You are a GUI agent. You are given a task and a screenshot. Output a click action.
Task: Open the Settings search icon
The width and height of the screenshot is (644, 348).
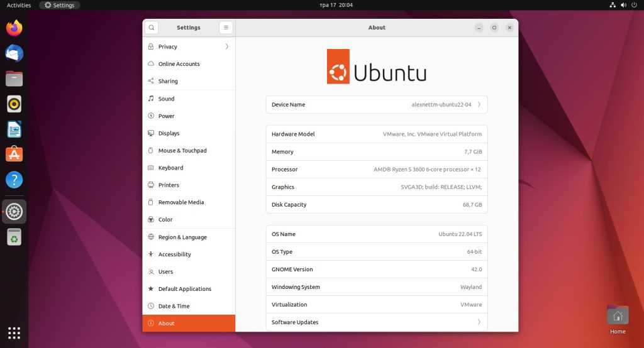tap(152, 28)
